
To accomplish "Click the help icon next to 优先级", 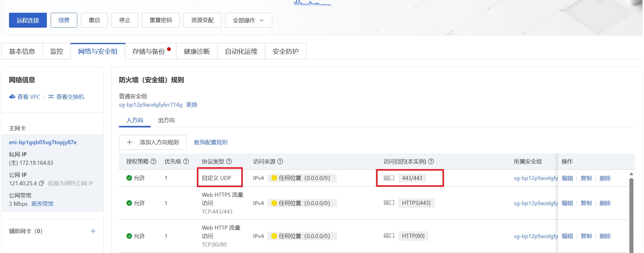I will click(186, 161).
